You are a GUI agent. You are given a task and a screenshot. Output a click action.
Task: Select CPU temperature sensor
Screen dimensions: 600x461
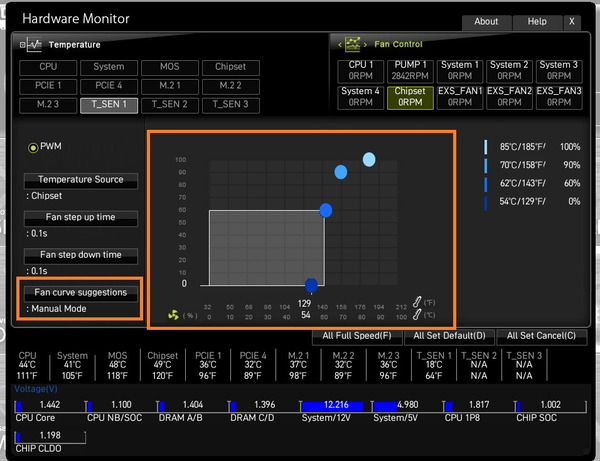[x=48, y=67]
